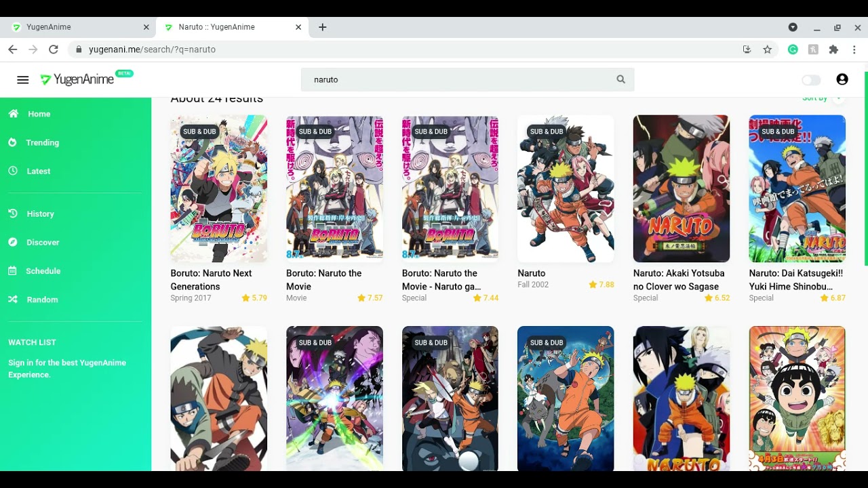Go forward in browser
Viewport: 868px width, 488px height.
tap(33, 49)
